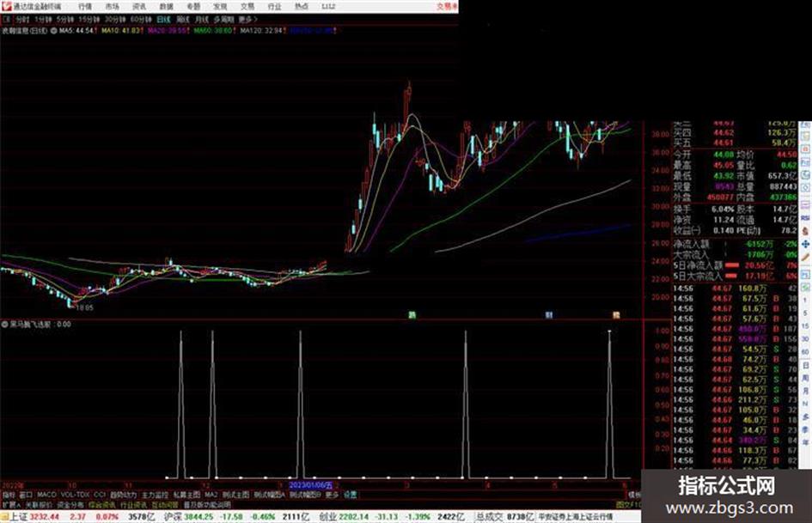
Task: Open the L1L2 menu item
Action: tap(328, 7)
